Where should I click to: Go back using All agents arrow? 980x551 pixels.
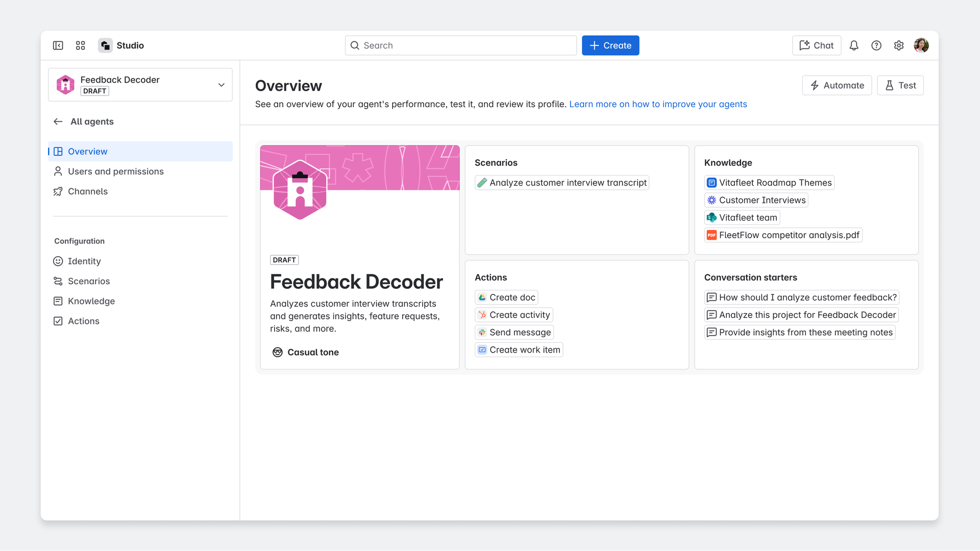pos(58,121)
